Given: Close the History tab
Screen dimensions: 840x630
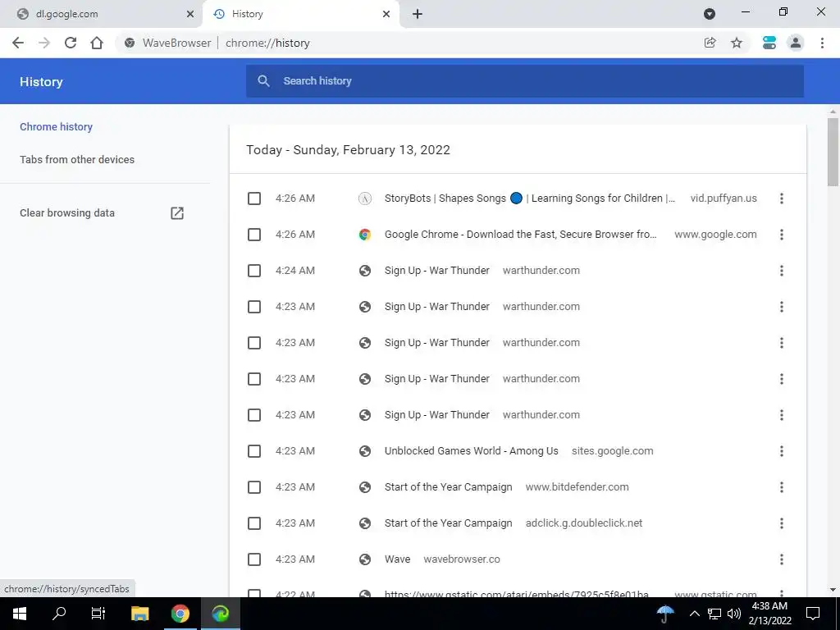Looking at the screenshot, I should tap(386, 14).
